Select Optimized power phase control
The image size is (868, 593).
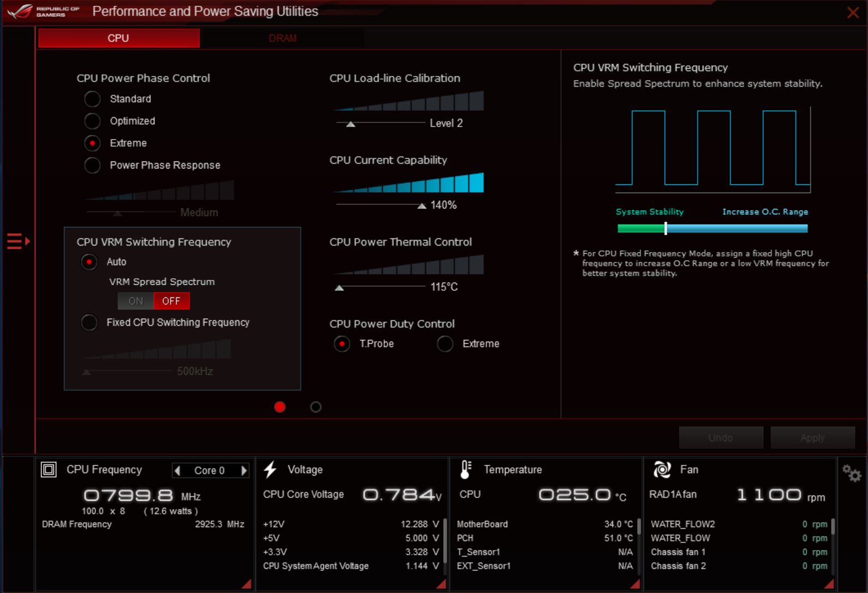(x=92, y=121)
